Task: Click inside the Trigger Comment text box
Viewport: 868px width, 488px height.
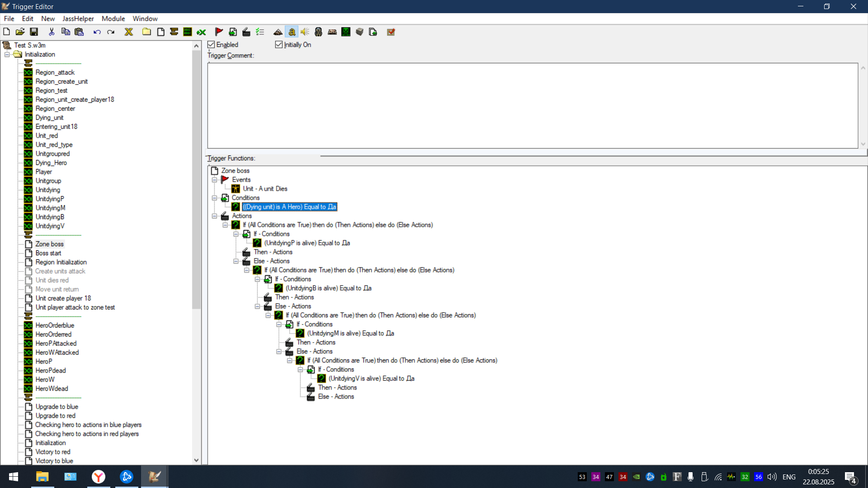Action: point(532,105)
